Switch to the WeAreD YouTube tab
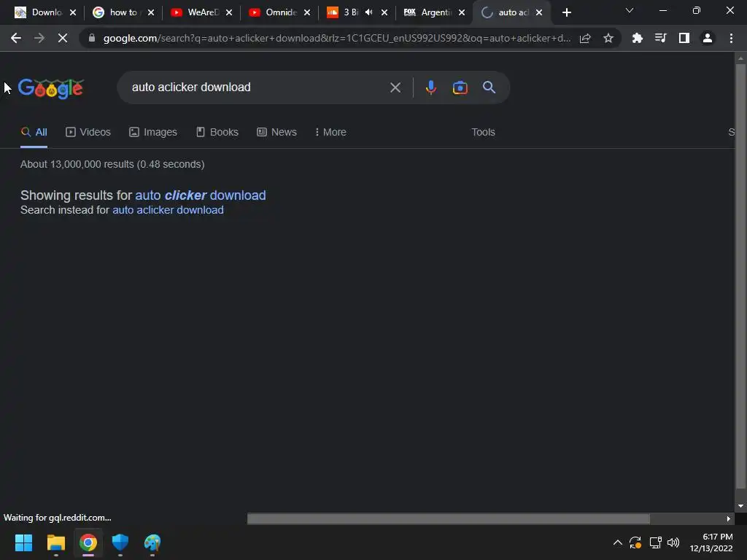747x560 pixels. (x=196, y=12)
